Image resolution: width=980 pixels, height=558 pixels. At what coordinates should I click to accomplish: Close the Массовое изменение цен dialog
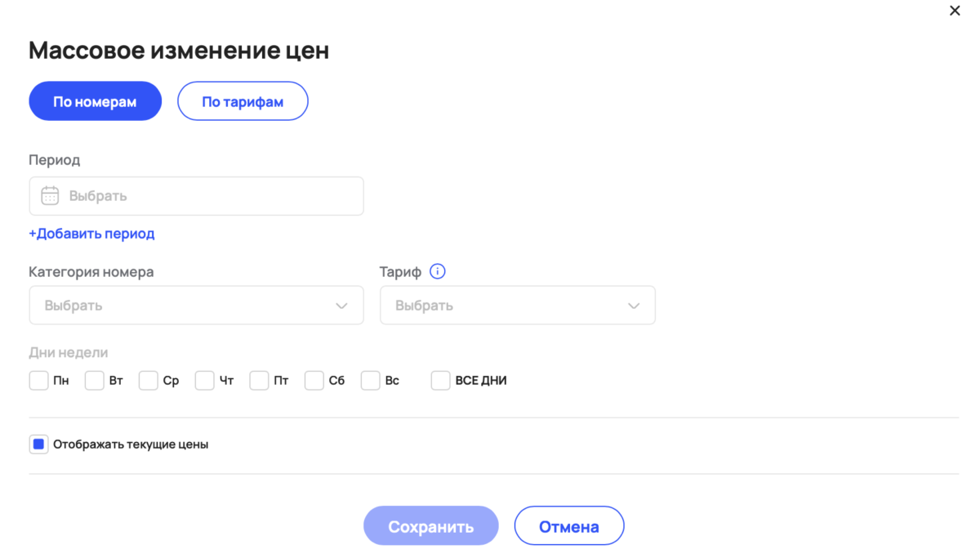tap(954, 11)
